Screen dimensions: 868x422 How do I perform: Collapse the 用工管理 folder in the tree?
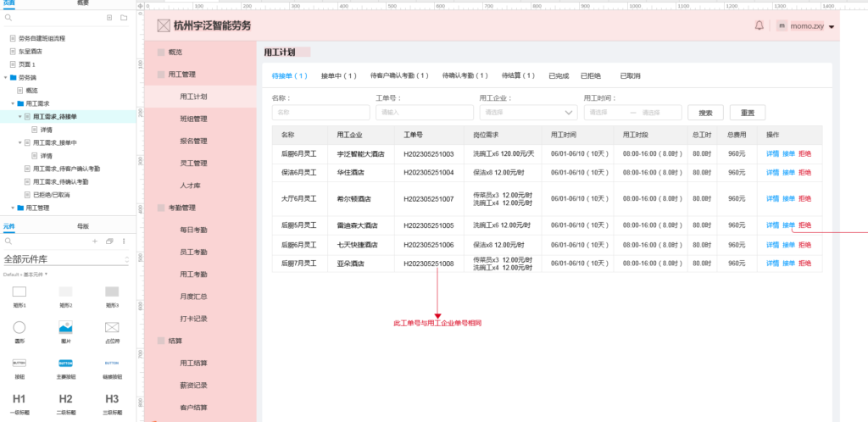pyautogui.click(x=12, y=208)
